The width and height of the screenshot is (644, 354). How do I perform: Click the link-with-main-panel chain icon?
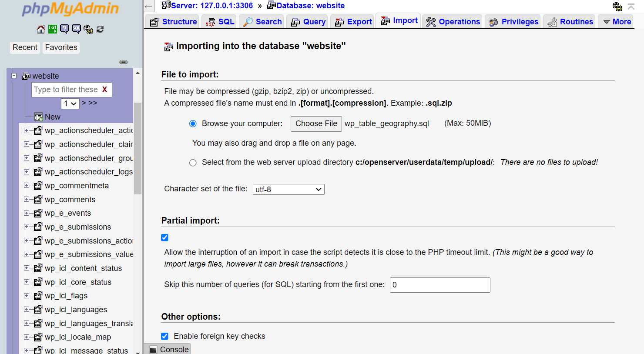(x=124, y=62)
